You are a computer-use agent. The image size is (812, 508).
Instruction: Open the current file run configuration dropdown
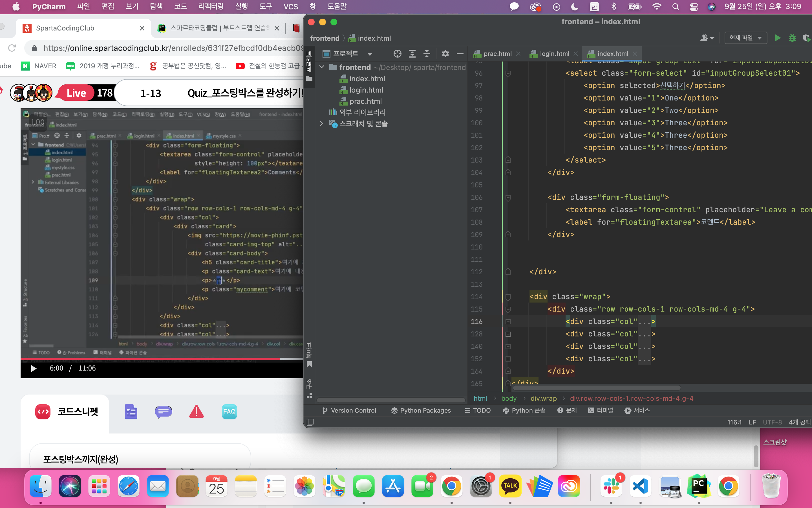pos(745,38)
